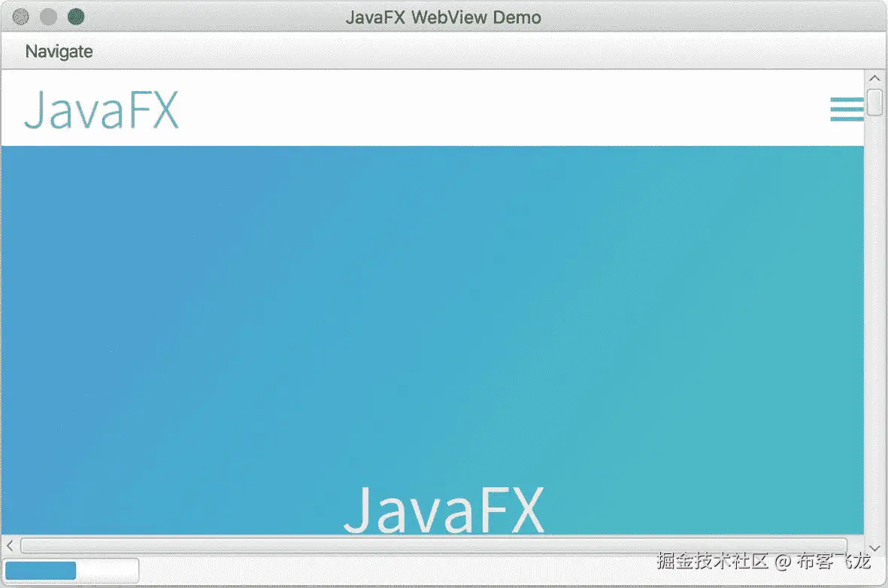Click the yellow minimize button
The width and height of the screenshot is (888, 588).
[x=47, y=16]
